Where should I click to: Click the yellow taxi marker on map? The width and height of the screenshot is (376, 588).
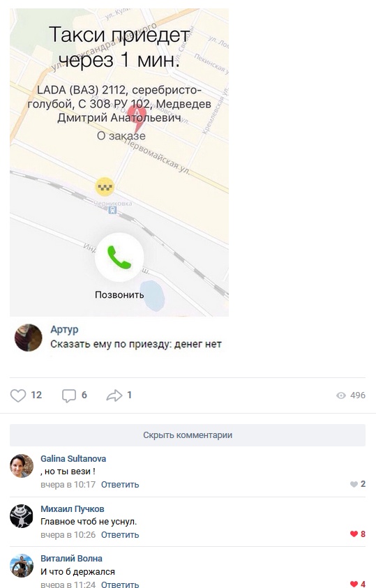[105, 186]
